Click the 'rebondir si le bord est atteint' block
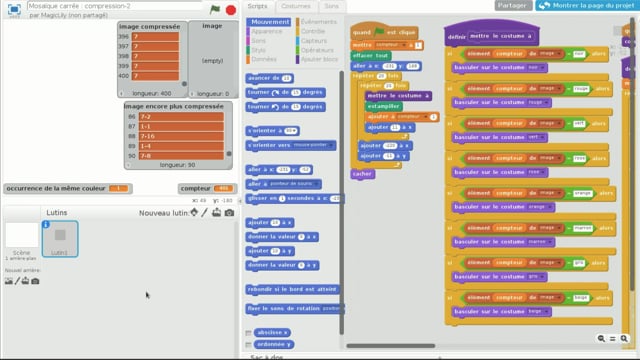The height and width of the screenshot is (360, 640). coord(292,290)
